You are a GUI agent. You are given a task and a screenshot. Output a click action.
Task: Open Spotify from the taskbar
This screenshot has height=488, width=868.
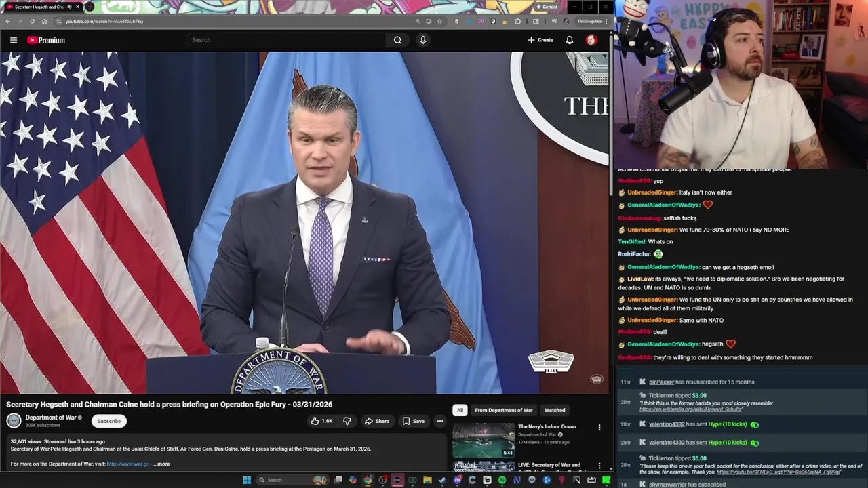502,480
